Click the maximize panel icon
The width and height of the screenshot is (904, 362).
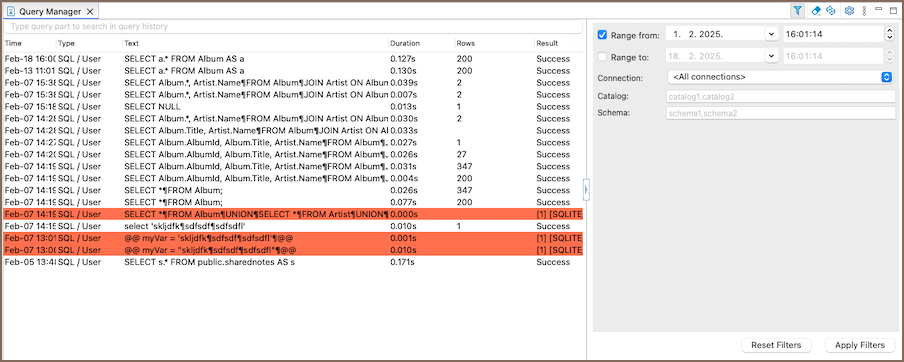tap(894, 10)
